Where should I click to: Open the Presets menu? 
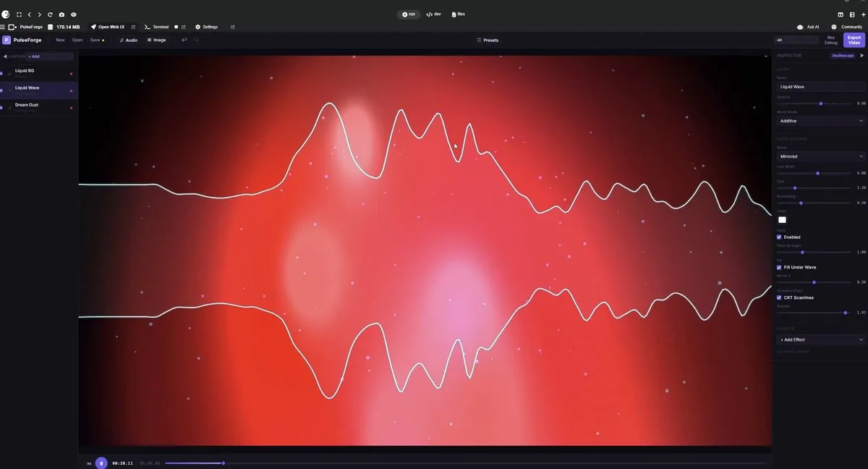point(488,40)
